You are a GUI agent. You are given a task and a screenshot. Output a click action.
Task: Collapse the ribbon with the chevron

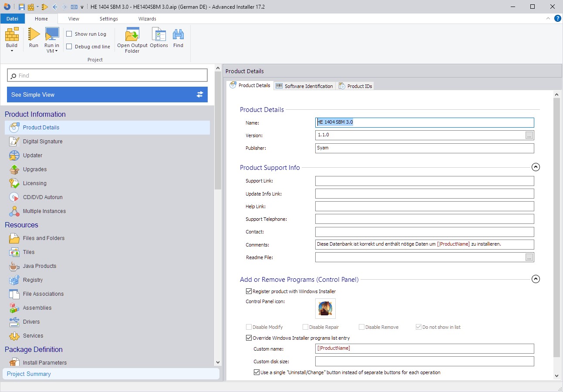point(549,18)
